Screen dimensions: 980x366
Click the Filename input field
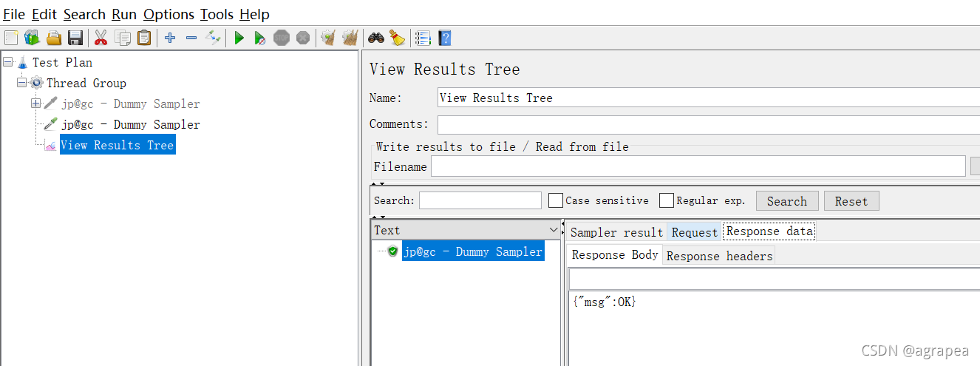coord(698,166)
